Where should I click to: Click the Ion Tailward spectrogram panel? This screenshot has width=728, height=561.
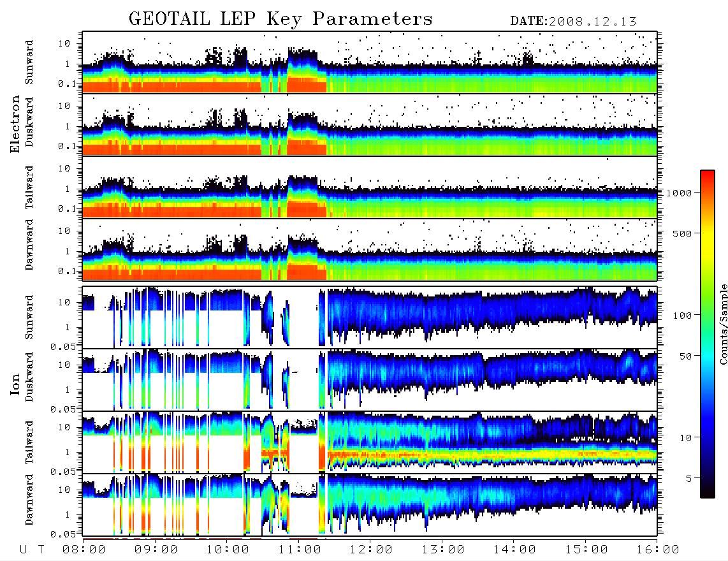[370, 442]
